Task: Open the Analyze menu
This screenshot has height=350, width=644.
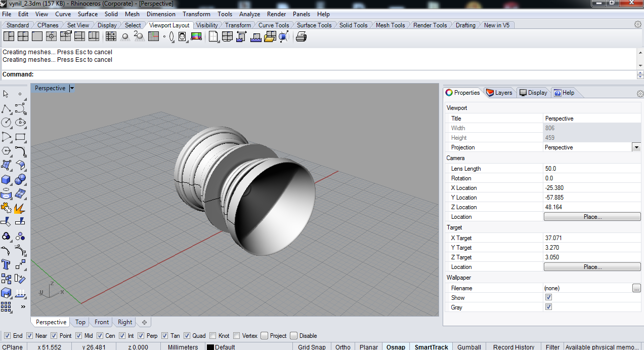Action: coord(249,14)
